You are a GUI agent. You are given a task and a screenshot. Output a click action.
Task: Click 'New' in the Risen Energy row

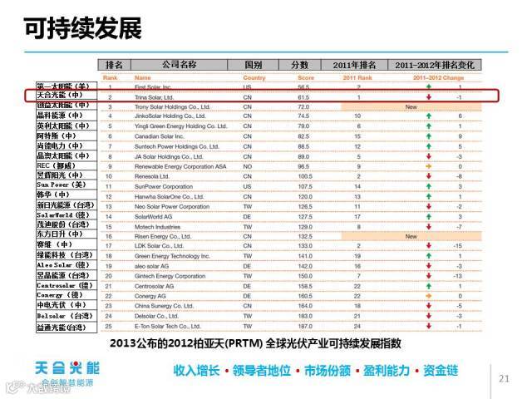pos(411,236)
